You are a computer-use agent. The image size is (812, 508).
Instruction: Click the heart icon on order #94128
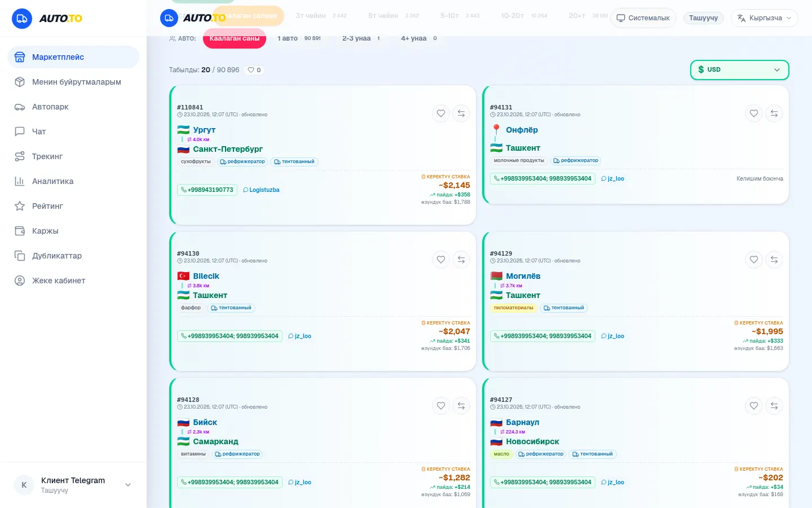click(x=441, y=406)
